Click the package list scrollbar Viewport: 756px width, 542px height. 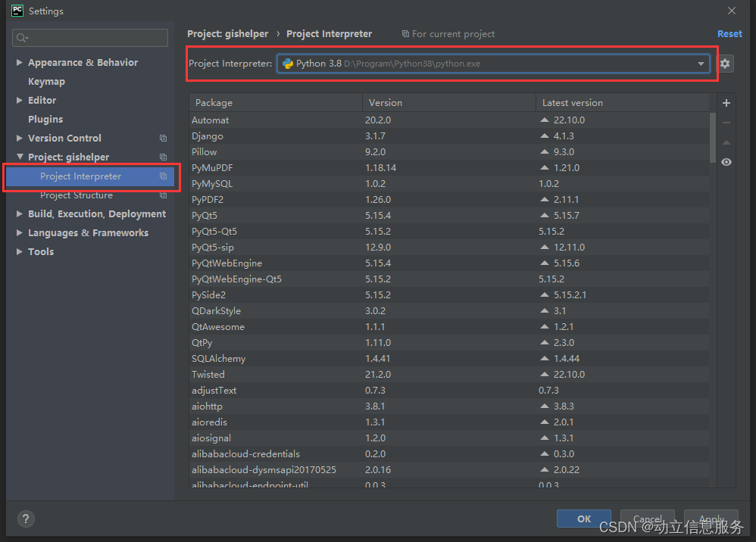point(712,136)
